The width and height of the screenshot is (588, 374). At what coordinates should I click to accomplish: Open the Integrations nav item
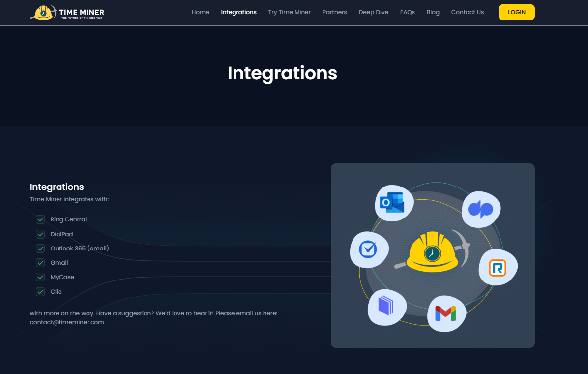coord(238,12)
